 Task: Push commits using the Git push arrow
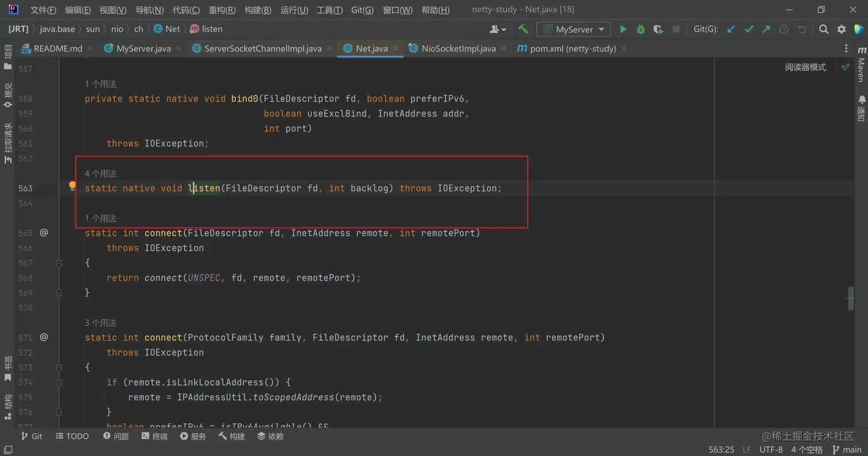tap(766, 29)
